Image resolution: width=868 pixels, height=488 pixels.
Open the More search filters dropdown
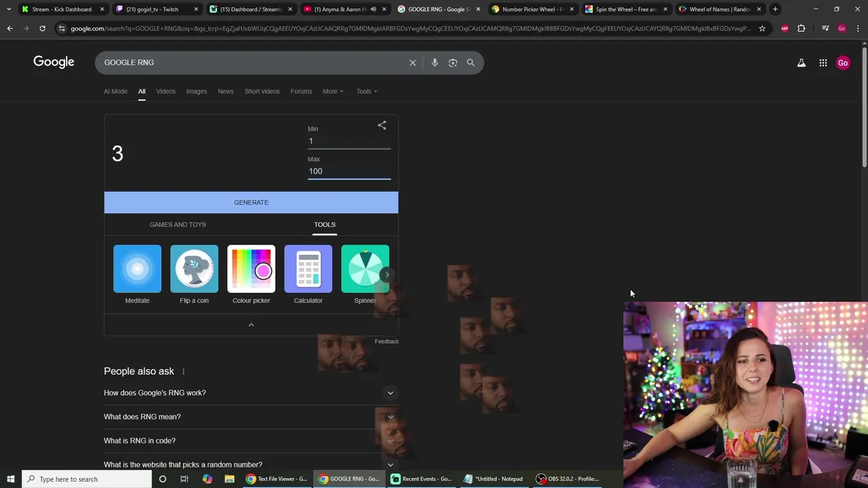coord(333,91)
